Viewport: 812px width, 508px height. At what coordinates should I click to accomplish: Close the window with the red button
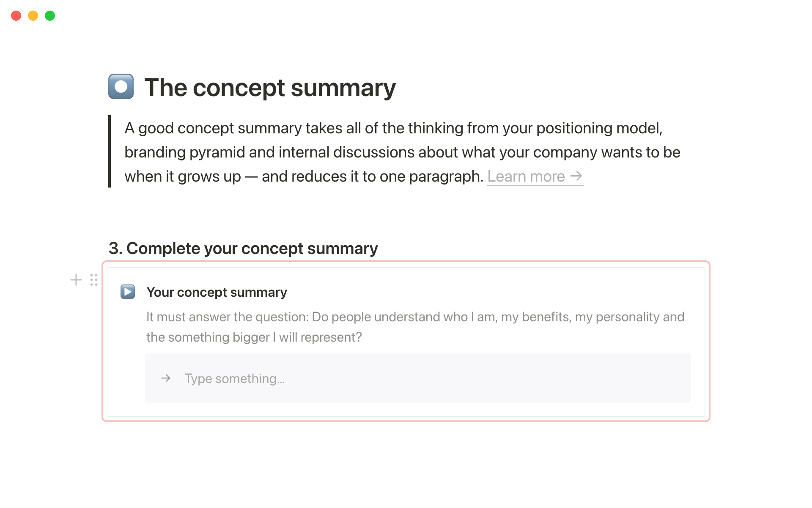pos(16,16)
